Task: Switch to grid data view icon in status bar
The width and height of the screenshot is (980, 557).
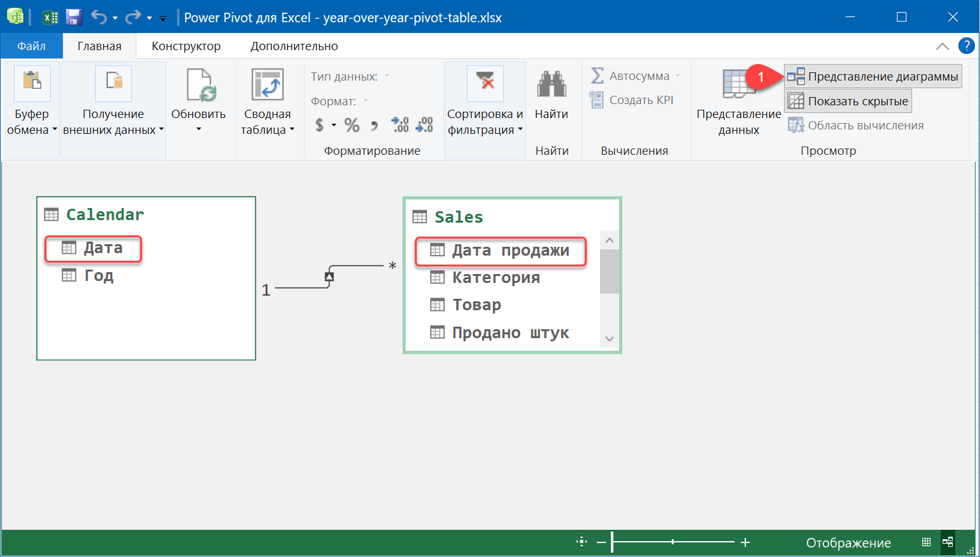Action: click(x=926, y=542)
